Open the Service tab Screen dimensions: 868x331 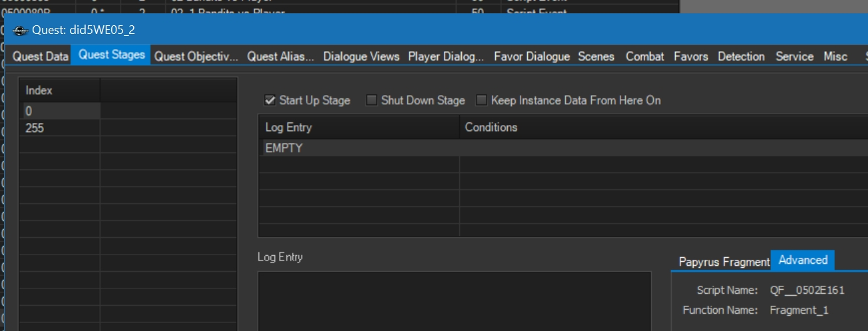794,56
